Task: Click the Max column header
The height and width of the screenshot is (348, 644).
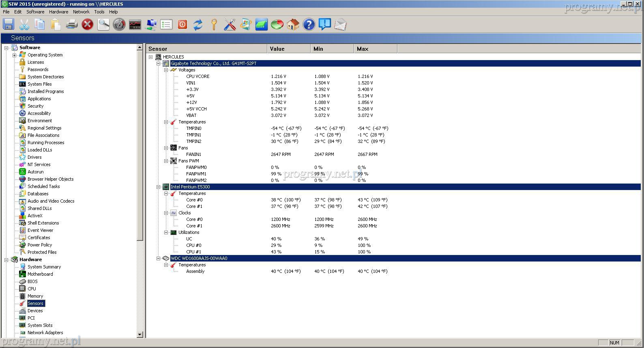Action: click(x=375, y=49)
